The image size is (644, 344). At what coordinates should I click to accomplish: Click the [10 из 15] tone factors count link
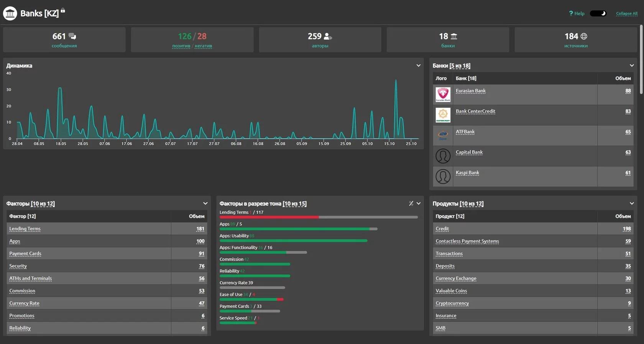pos(295,204)
